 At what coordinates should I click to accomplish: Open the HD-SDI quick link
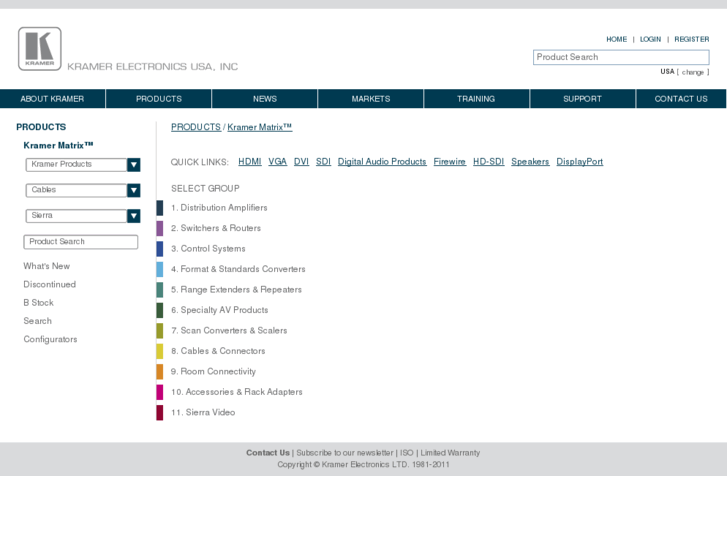pyautogui.click(x=488, y=161)
